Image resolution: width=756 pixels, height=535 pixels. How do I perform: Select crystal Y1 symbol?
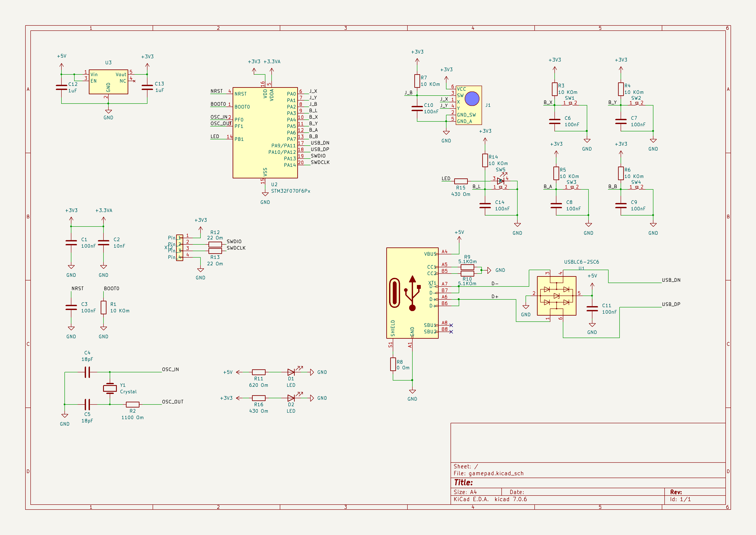point(110,388)
